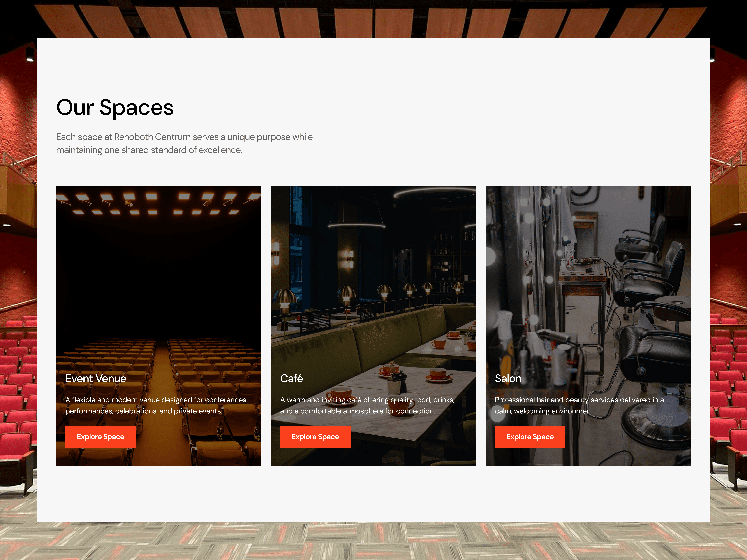Click the Our Spaces heading

(x=115, y=107)
